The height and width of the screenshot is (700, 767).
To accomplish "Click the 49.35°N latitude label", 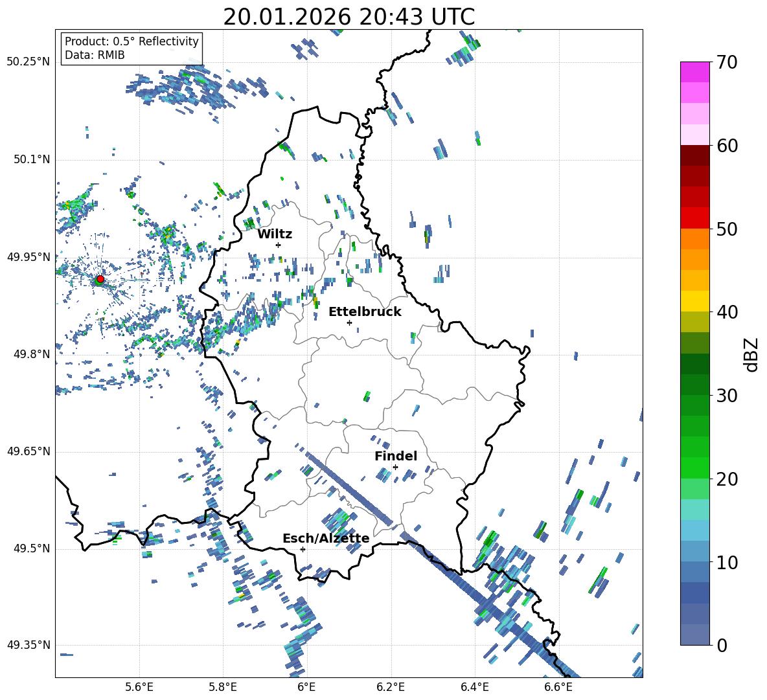I will (29, 645).
